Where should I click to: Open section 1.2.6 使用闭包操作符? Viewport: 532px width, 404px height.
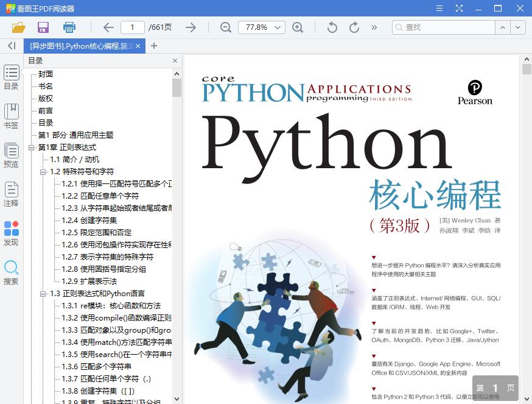(x=117, y=245)
